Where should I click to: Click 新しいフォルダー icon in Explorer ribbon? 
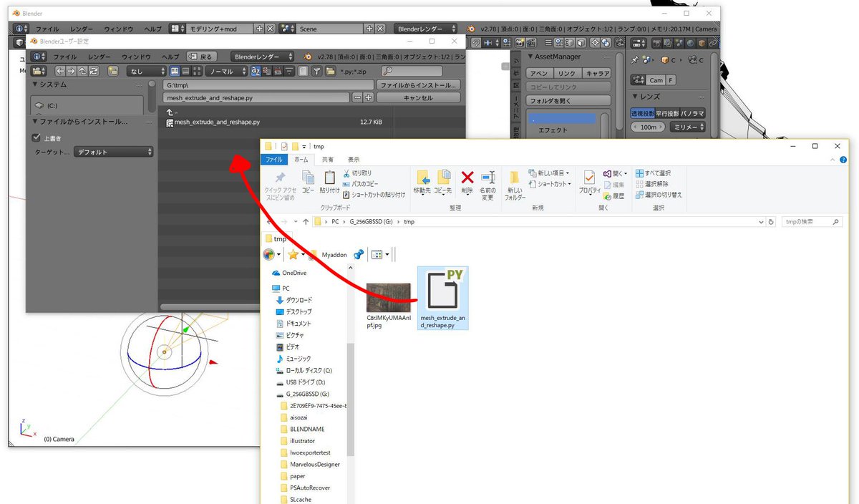(515, 185)
